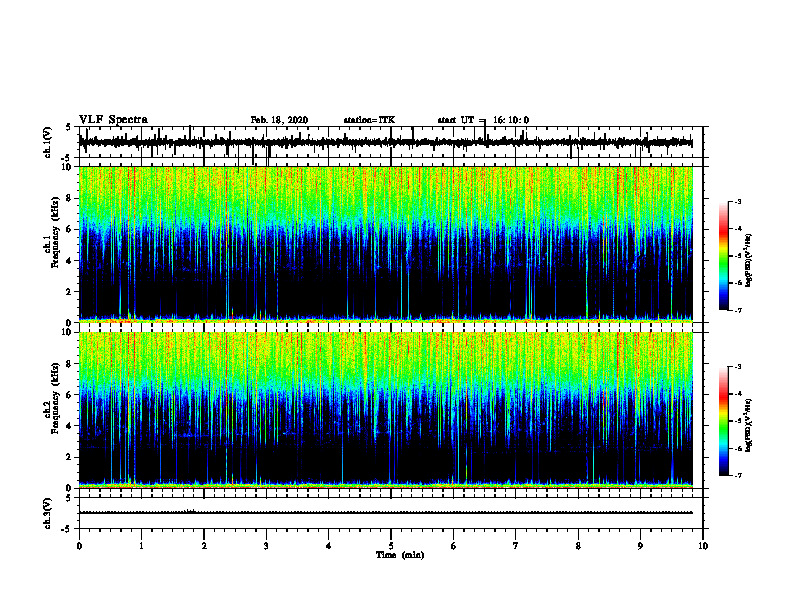This screenshot has width=792, height=612.
Task: Click time axis tick label "7"
Action: pos(516,546)
